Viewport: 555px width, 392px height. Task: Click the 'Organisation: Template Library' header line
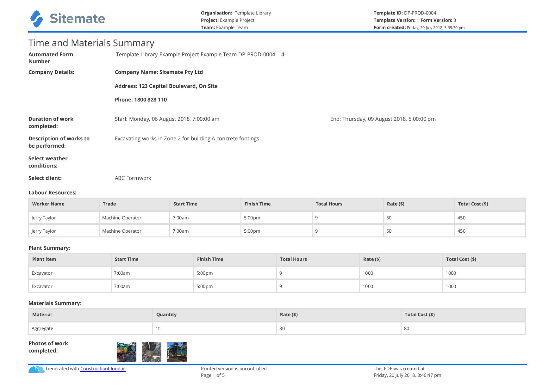point(236,13)
